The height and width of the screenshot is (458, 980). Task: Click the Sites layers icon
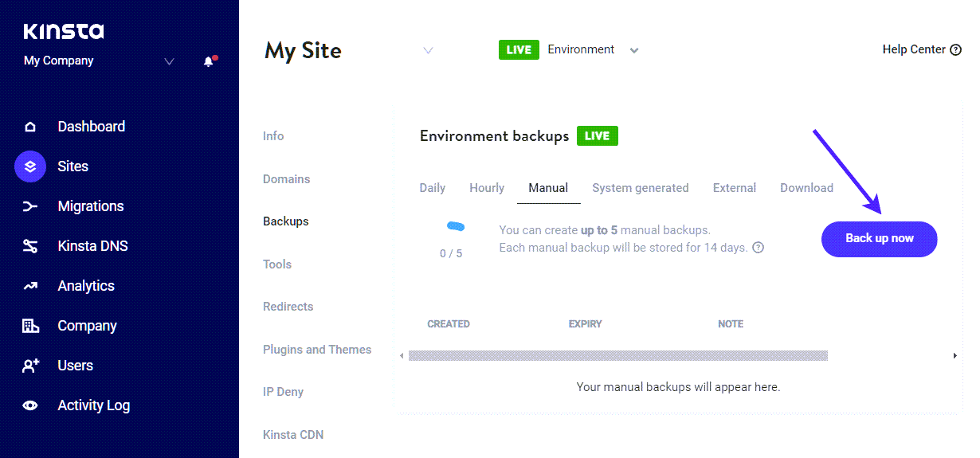coord(30,166)
